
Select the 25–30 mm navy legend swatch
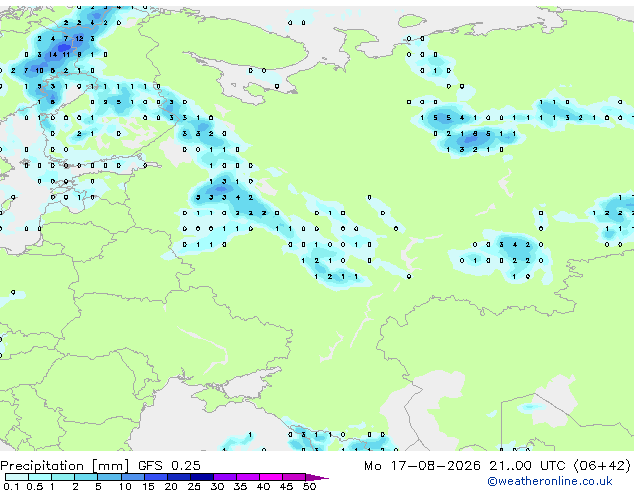pos(201,477)
